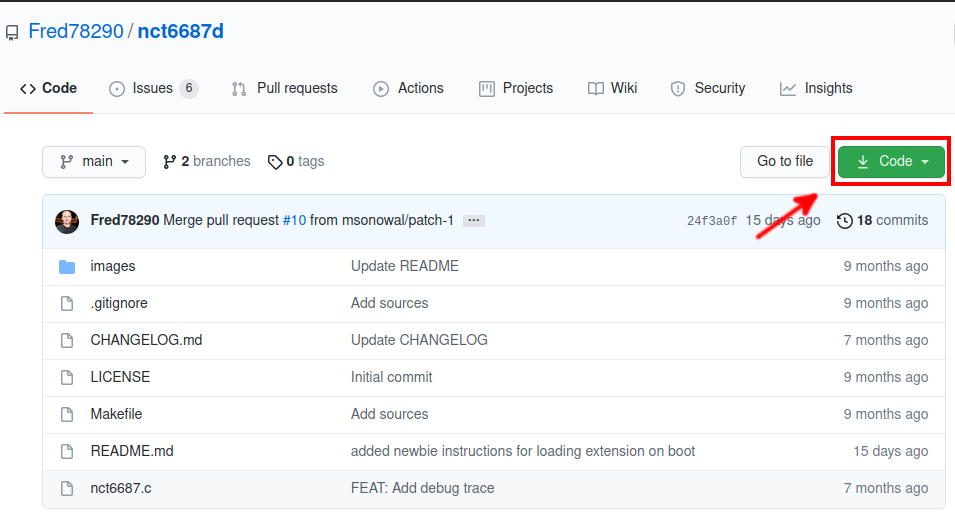
Task: Select the Insights tab
Action: coord(816,88)
